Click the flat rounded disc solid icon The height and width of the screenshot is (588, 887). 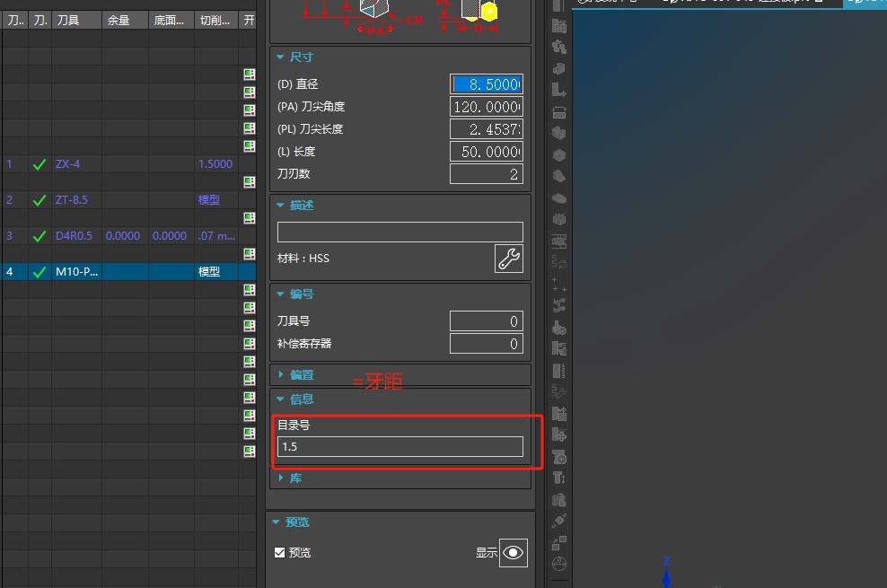559,197
